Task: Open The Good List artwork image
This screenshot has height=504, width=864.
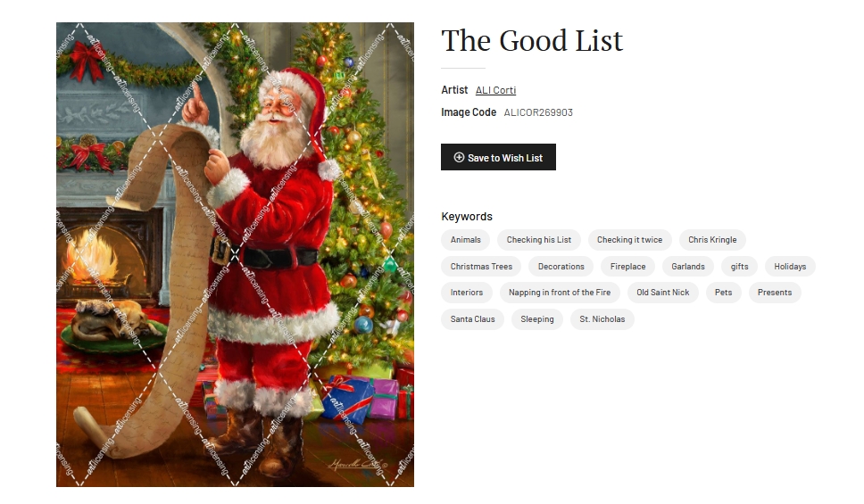Action: (235, 254)
